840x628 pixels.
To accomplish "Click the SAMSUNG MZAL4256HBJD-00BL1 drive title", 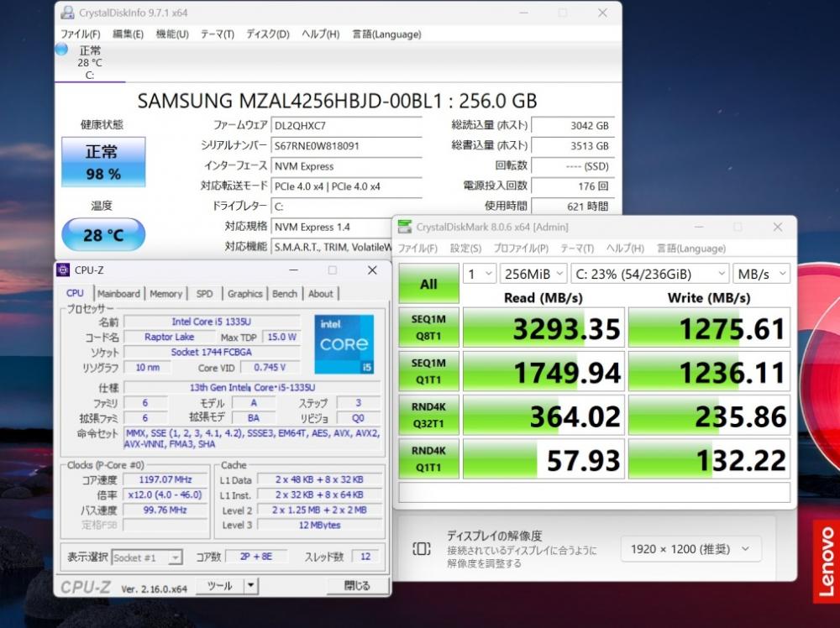I will coord(337,101).
